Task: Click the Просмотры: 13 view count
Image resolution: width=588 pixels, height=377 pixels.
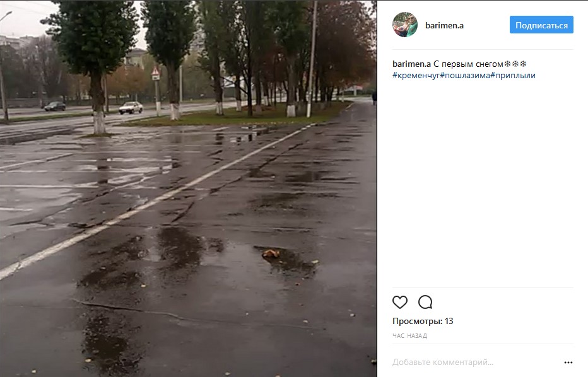Action: pyautogui.click(x=423, y=321)
